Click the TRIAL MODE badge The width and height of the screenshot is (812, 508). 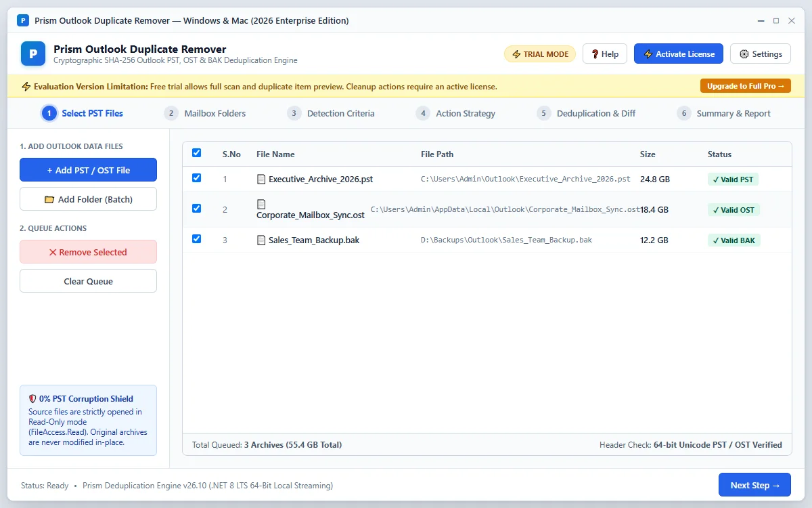click(x=540, y=54)
